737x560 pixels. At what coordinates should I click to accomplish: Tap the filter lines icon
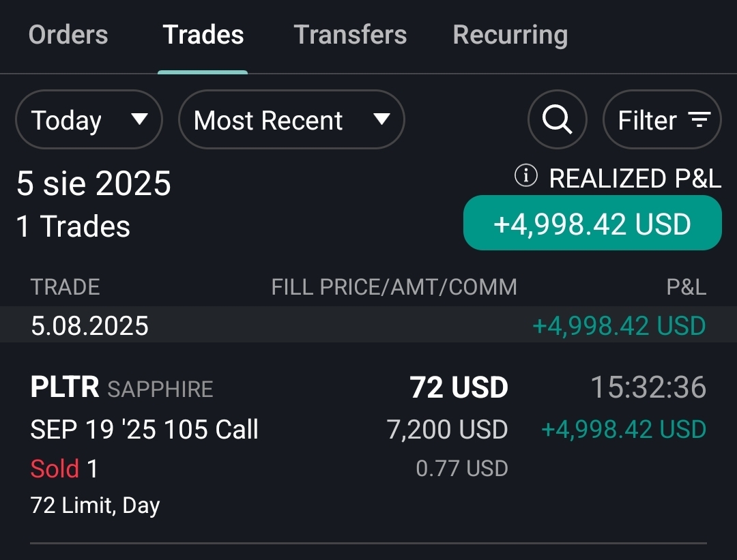(x=699, y=121)
